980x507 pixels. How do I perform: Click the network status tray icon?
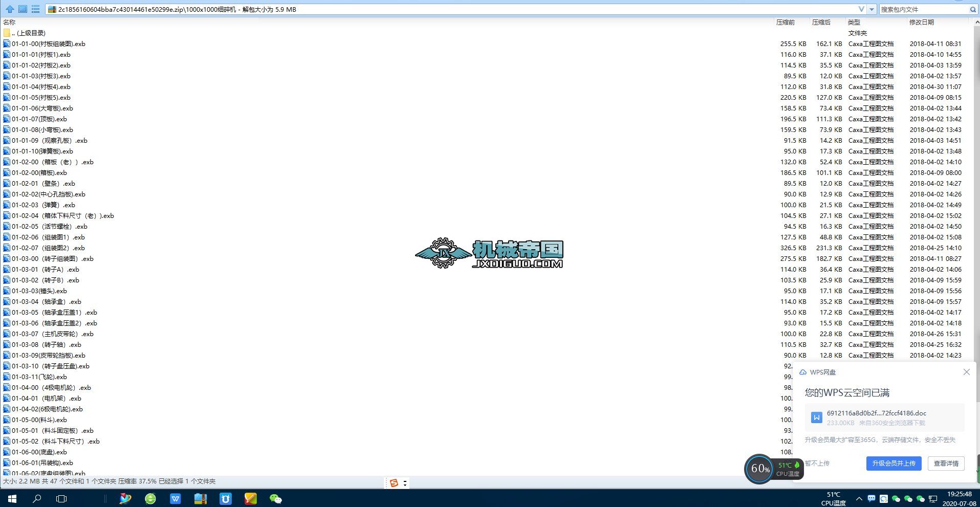point(933,499)
